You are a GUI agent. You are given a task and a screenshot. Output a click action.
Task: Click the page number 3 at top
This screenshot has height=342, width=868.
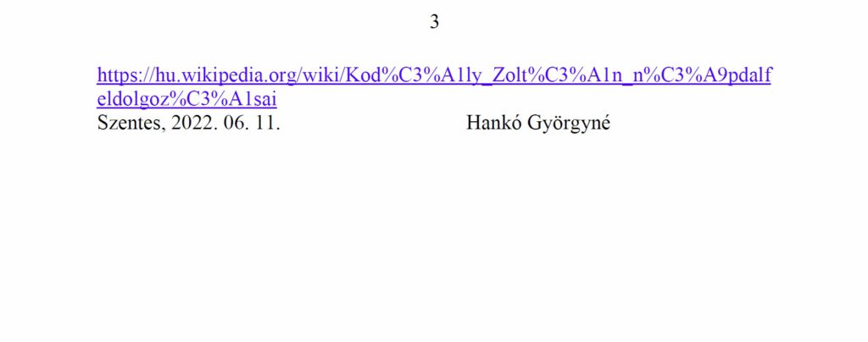pos(435,22)
